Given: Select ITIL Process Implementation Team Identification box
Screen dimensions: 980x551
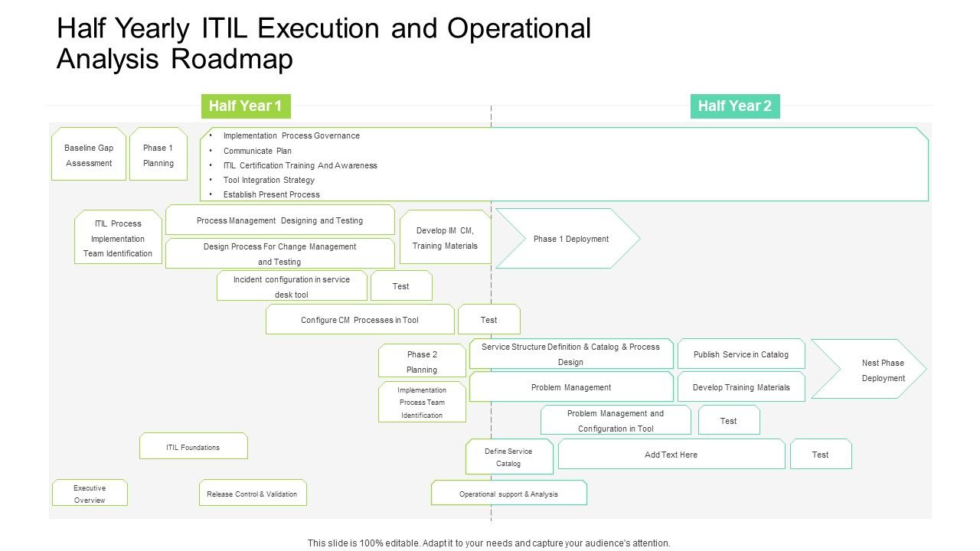Looking at the screenshot, I should (x=118, y=238).
